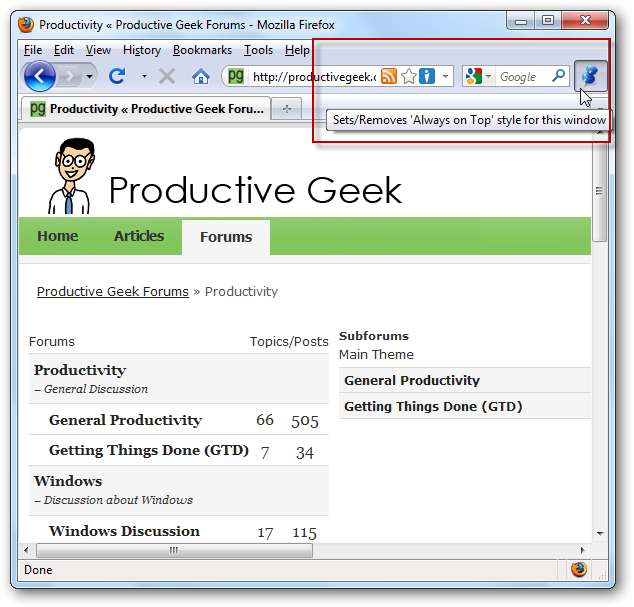Go to the Home navigation tab
Viewport: 634px width, 607px height.
pos(58,236)
